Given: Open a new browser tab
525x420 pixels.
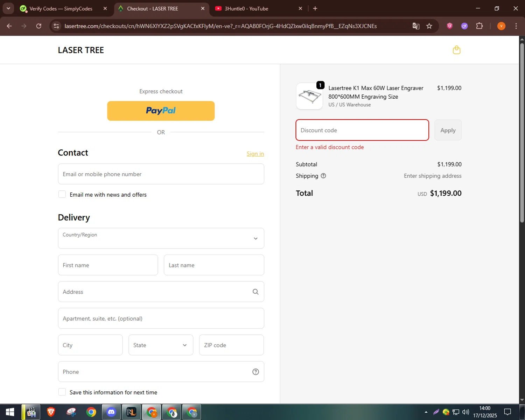Looking at the screenshot, I should pyautogui.click(x=315, y=8).
